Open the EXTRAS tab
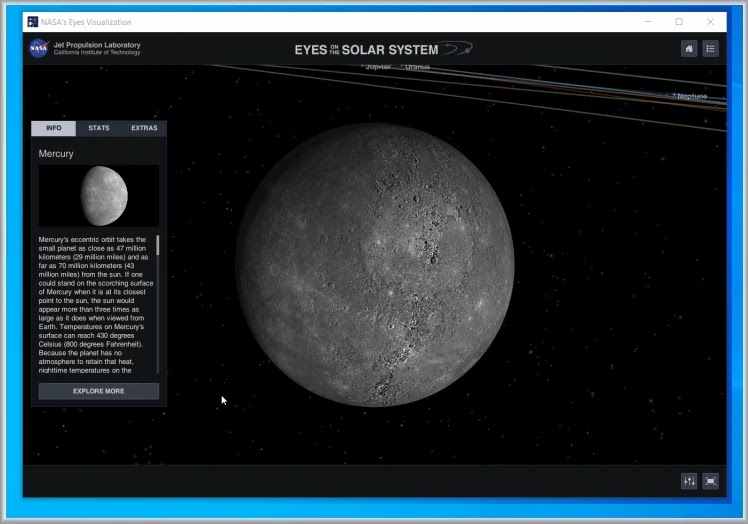 (x=144, y=128)
